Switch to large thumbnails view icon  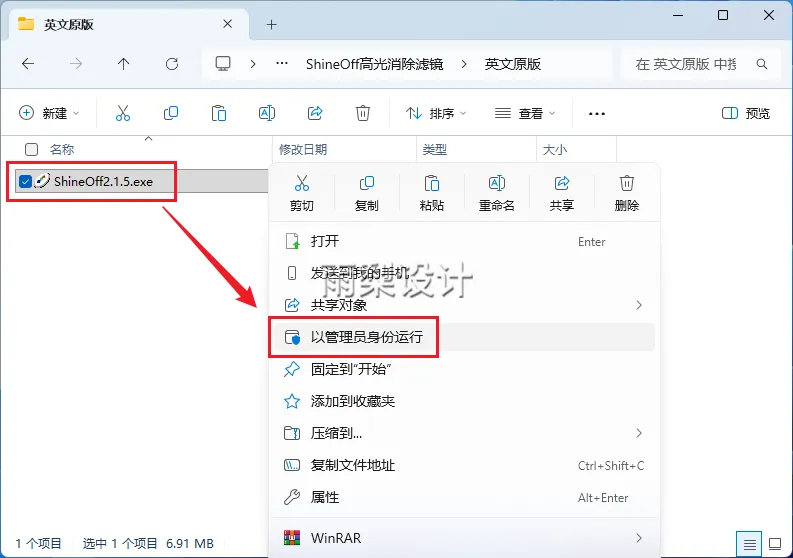click(775, 544)
